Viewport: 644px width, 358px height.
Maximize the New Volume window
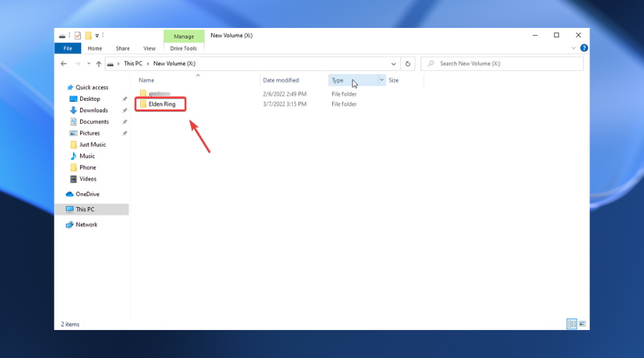[557, 35]
